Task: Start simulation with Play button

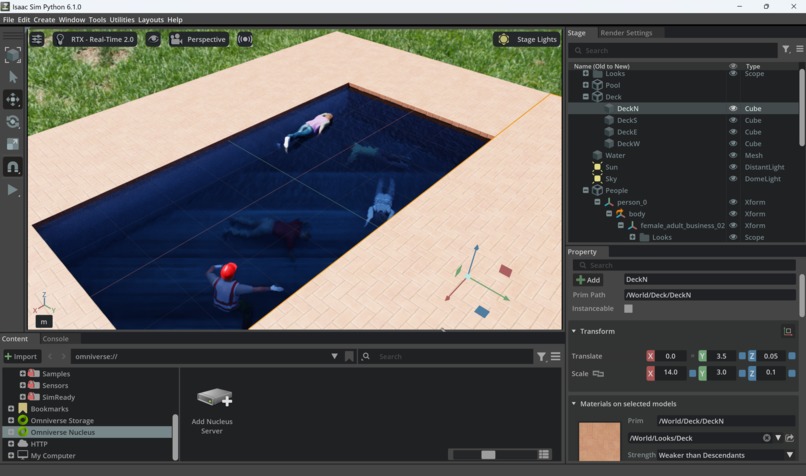Action: point(13,190)
